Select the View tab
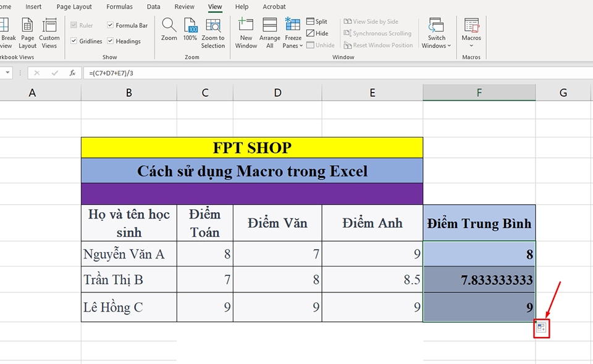Screen dimensions: 593x364 tap(215, 7)
